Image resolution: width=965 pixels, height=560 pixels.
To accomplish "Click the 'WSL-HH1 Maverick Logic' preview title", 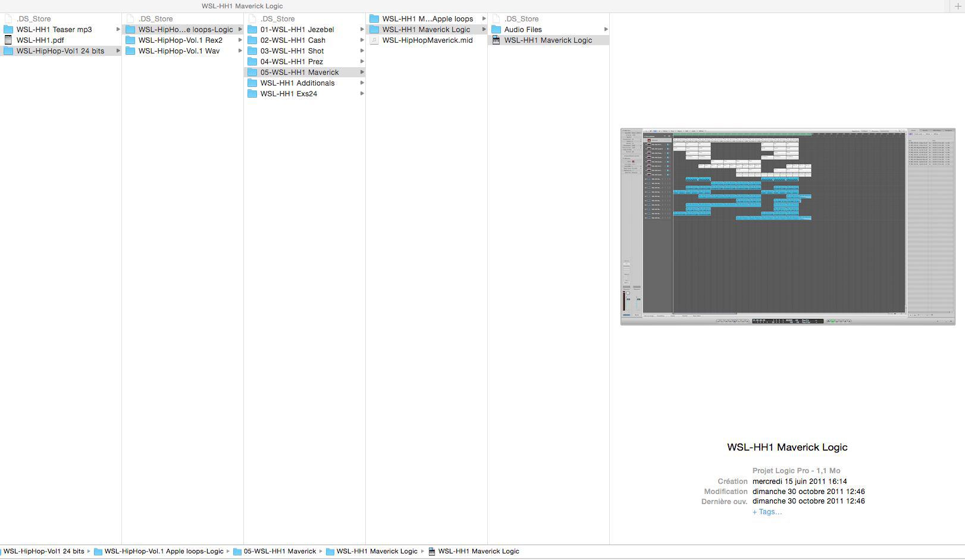I will (787, 447).
